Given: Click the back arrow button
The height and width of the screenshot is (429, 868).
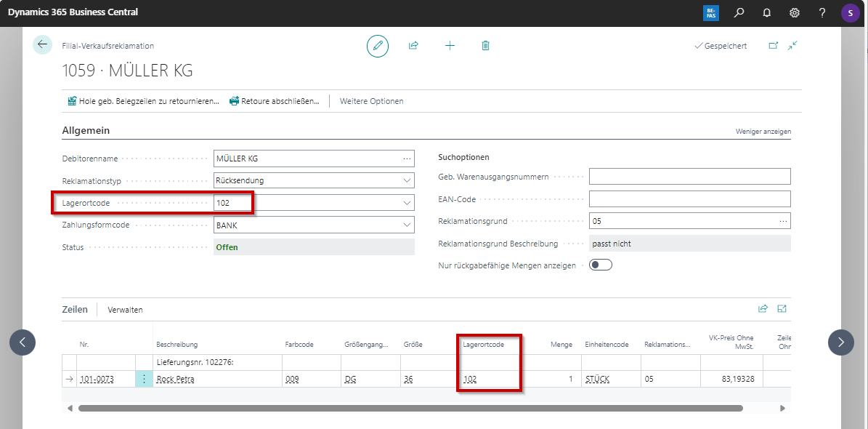Looking at the screenshot, I should (x=42, y=45).
